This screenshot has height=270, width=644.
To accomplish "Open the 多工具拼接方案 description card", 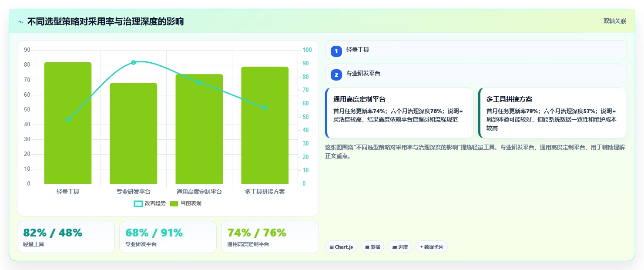I will coord(553,113).
